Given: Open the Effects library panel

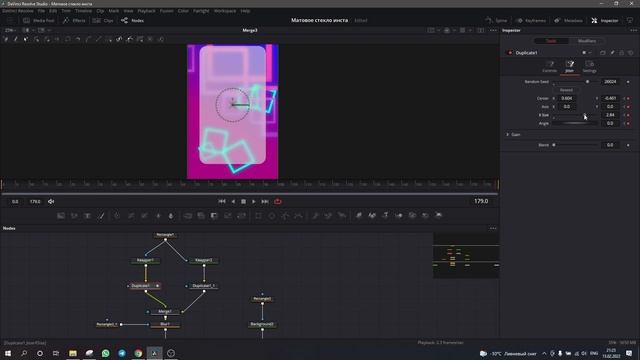Looking at the screenshot, I should click(74, 20).
